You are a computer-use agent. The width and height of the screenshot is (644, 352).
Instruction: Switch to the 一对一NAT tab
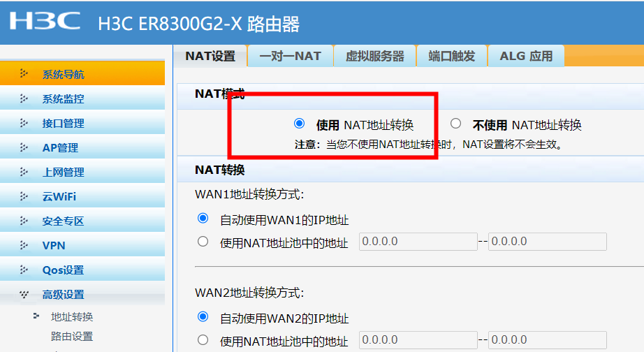tap(291, 56)
